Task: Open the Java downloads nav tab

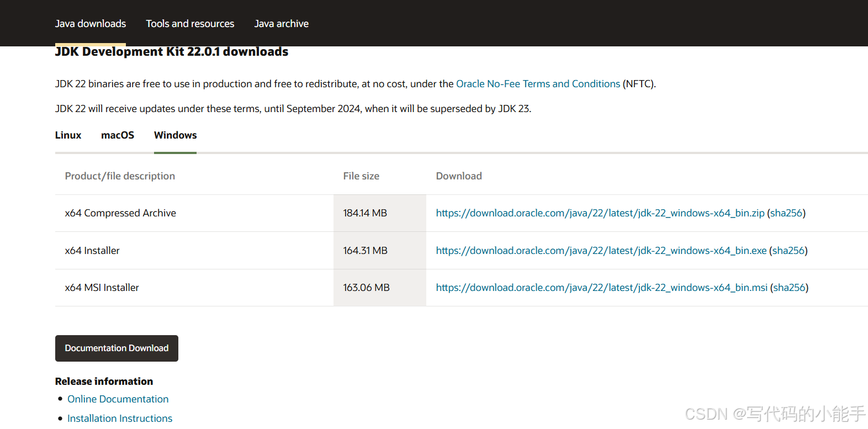Action: (91, 24)
